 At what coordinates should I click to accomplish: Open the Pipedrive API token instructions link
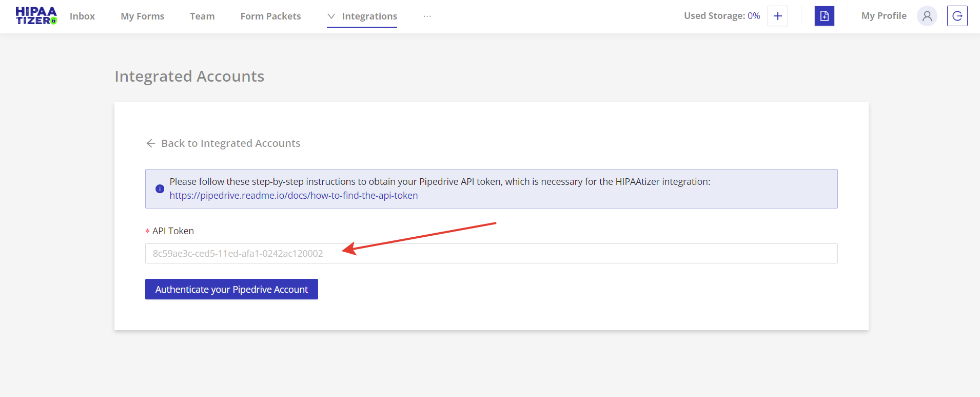[293, 196]
